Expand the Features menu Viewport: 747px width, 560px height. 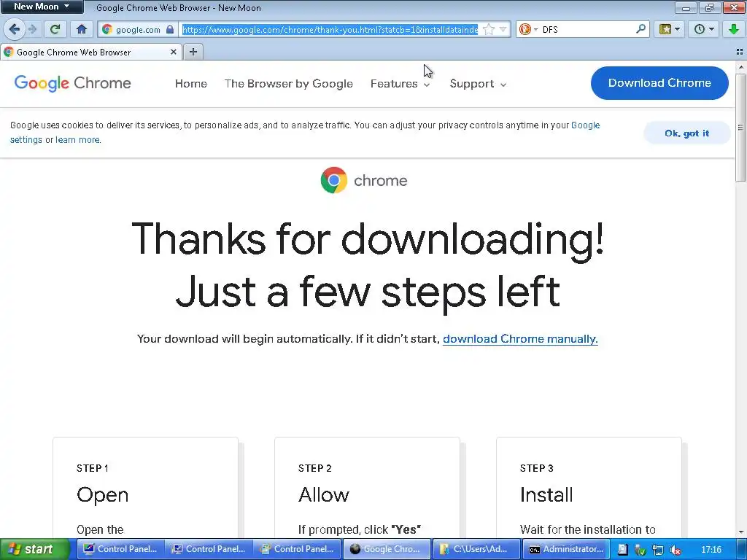(400, 84)
